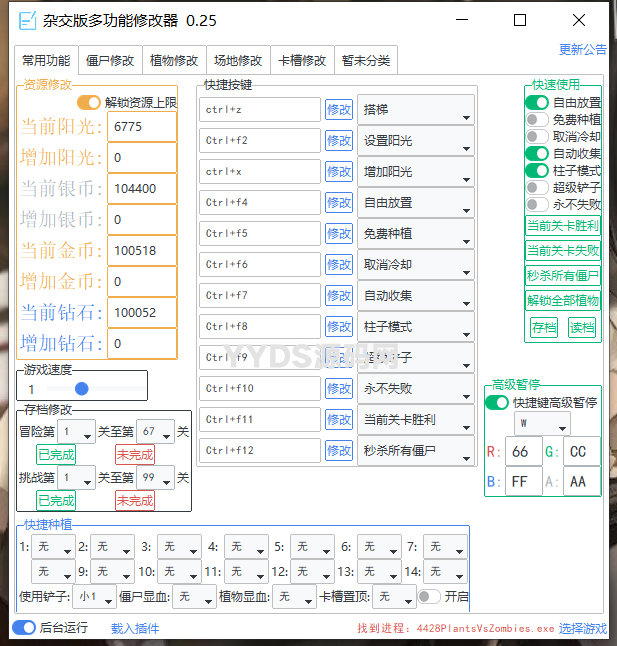617x646 pixels.
Task: Click the 游戏速度 slider handle
Action: [x=81, y=388]
